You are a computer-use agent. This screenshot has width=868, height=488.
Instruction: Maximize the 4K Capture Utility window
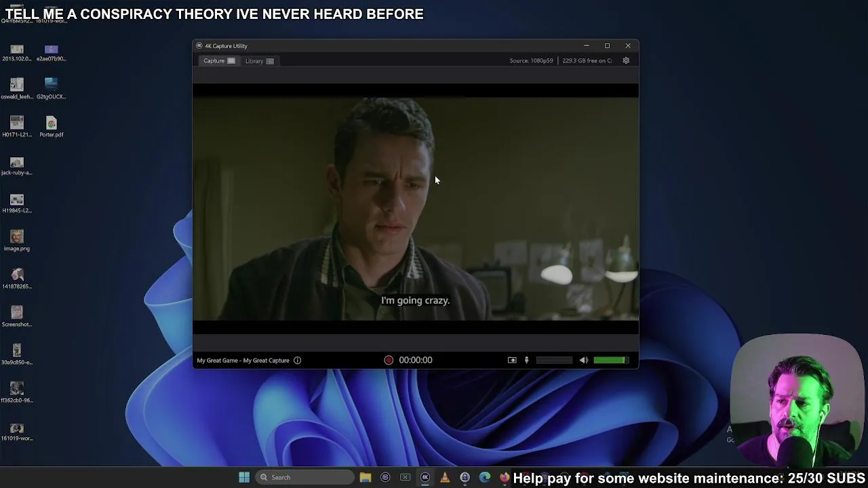pyautogui.click(x=607, y=45)
